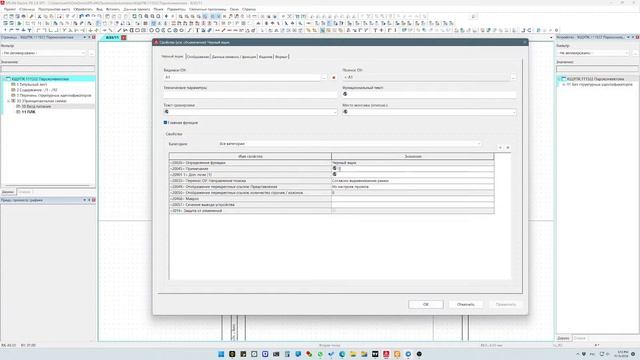Click the Значение input field in the left panel
This screenshot has height=360, width=640.
pos(48,69)
